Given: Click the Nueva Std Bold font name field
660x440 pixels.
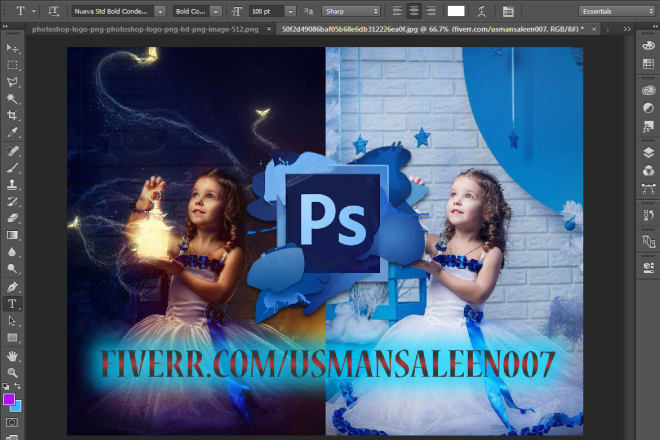Looking at the screenshot, I should [x=114, y=11].
